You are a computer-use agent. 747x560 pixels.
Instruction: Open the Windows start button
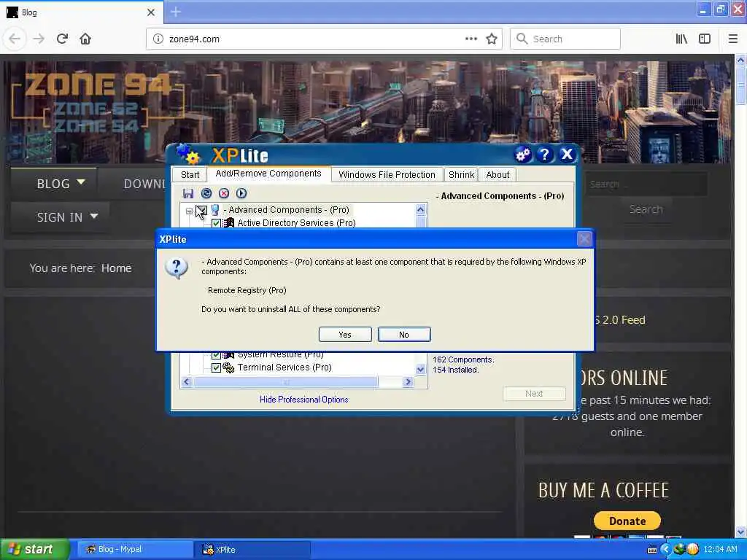(x=35, y=550)
